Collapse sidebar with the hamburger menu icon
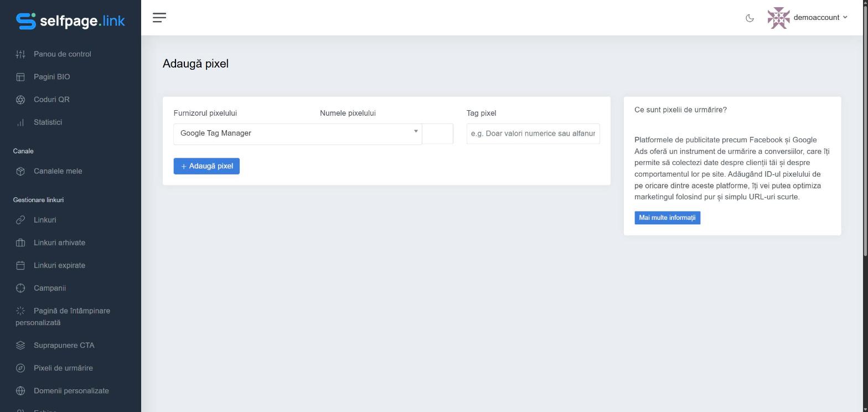 click(x=159, y=18)
